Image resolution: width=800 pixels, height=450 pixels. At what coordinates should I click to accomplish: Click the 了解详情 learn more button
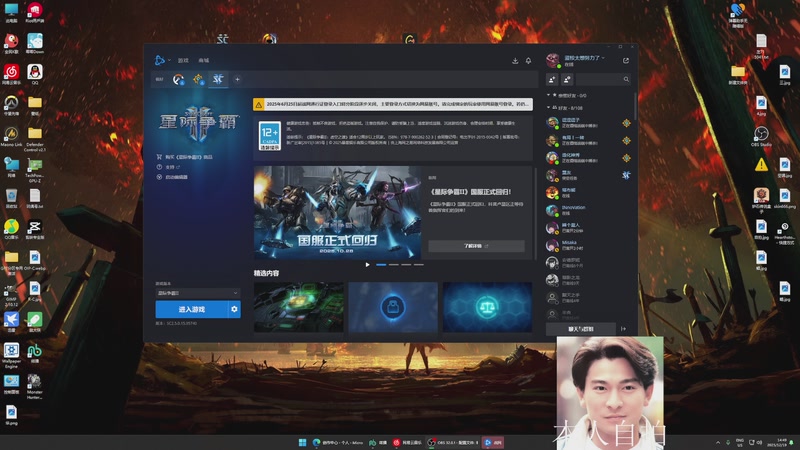tap(476, 246)
